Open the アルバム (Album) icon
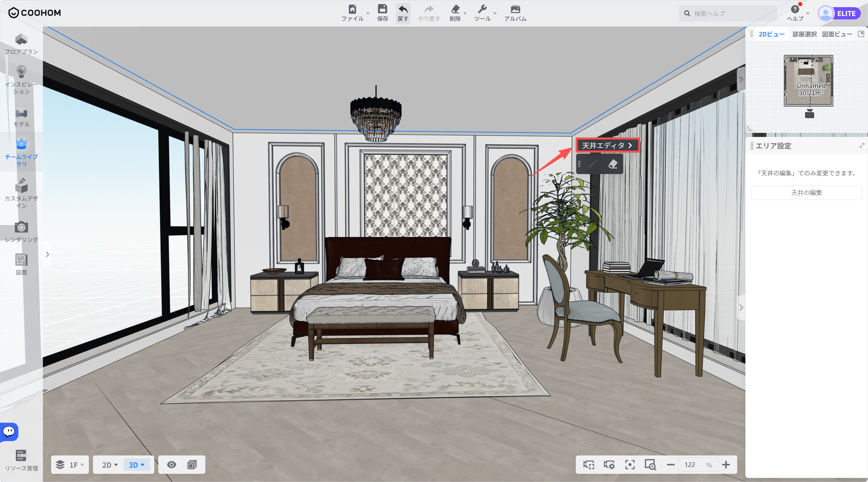The image size is (868, 482). coord(515,9)
